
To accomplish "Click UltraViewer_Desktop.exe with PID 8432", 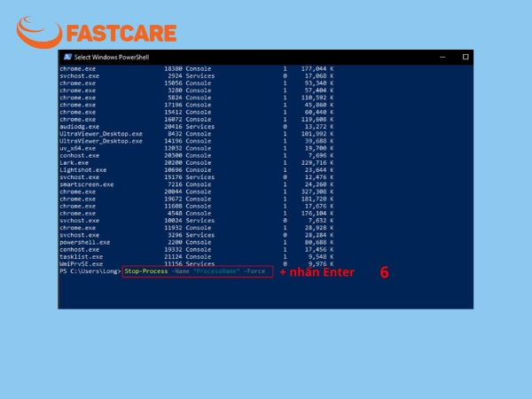I will point(101,134).
